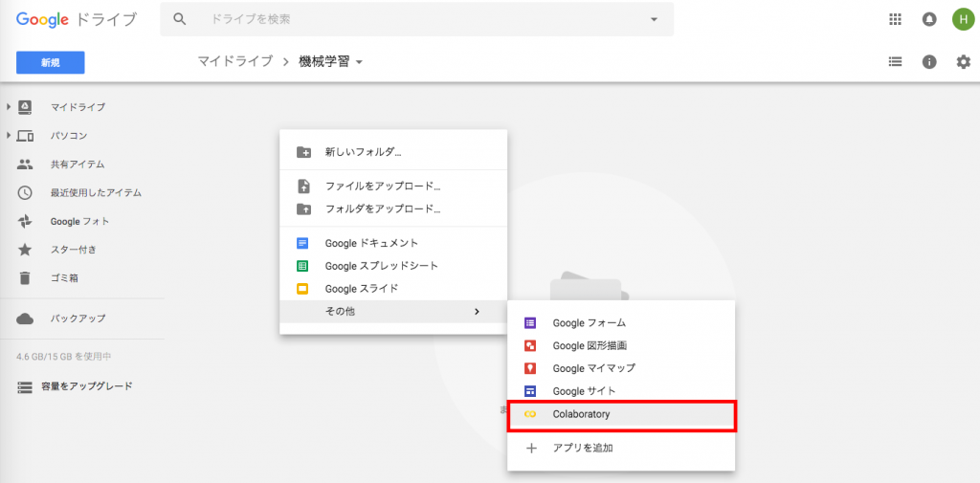Select Google フォーム in submenu
Viewport: 980px width, 483px height.
pos(620,323)
